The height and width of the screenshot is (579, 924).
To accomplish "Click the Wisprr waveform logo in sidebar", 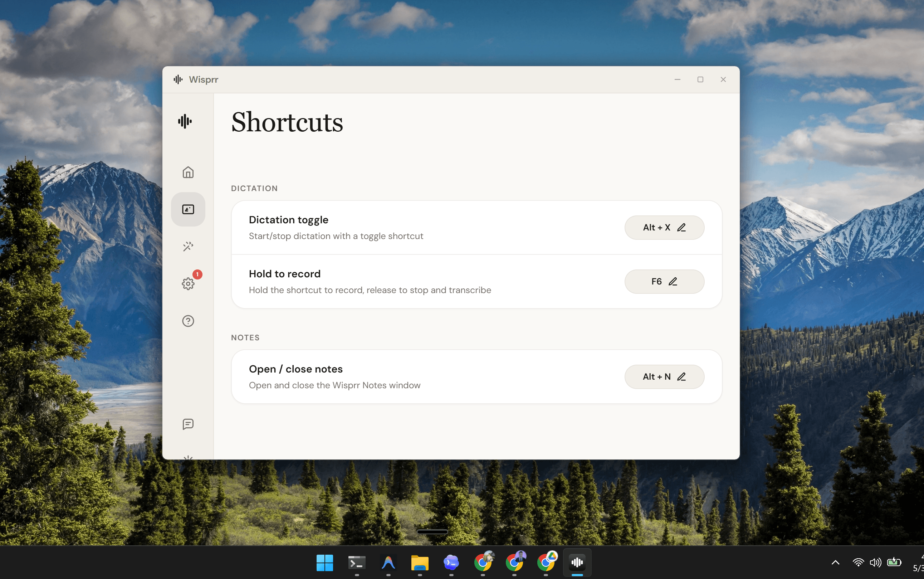I will click(x=185, y=121).
